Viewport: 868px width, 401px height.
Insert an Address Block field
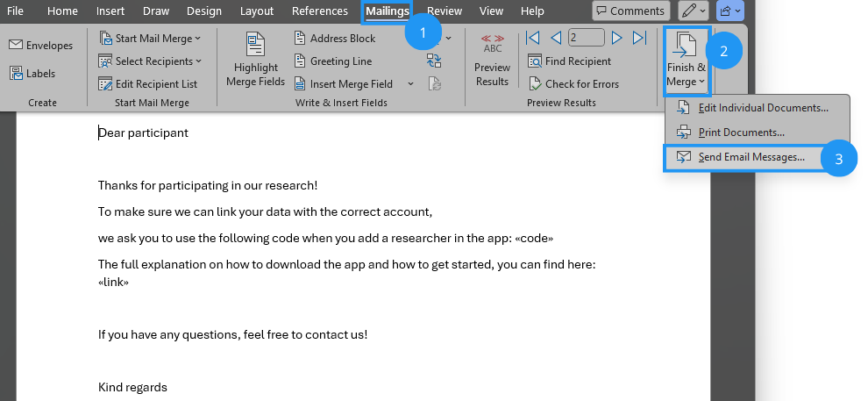tap(334, 39)
